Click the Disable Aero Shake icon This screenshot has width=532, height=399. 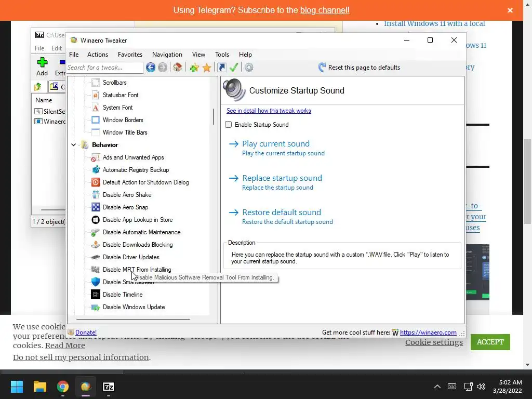pyautogui.click(x=96, y=195)
